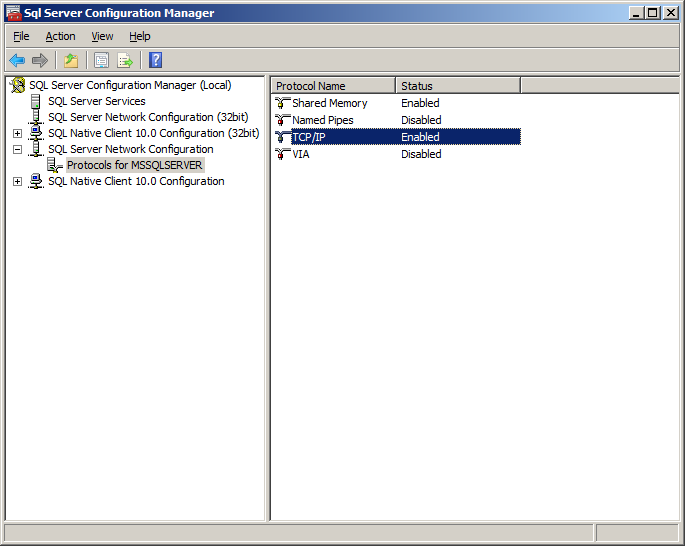Open Properties via toolbar icon

point(101,60)
